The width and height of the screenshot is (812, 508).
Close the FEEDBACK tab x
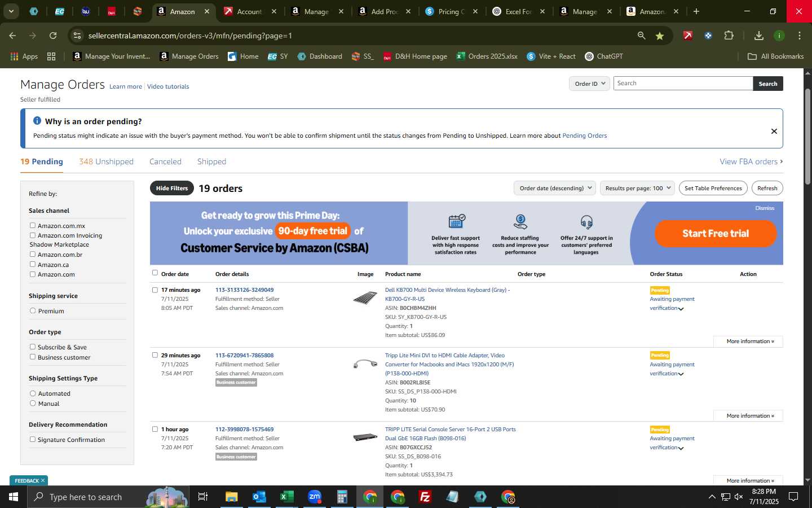42,480
